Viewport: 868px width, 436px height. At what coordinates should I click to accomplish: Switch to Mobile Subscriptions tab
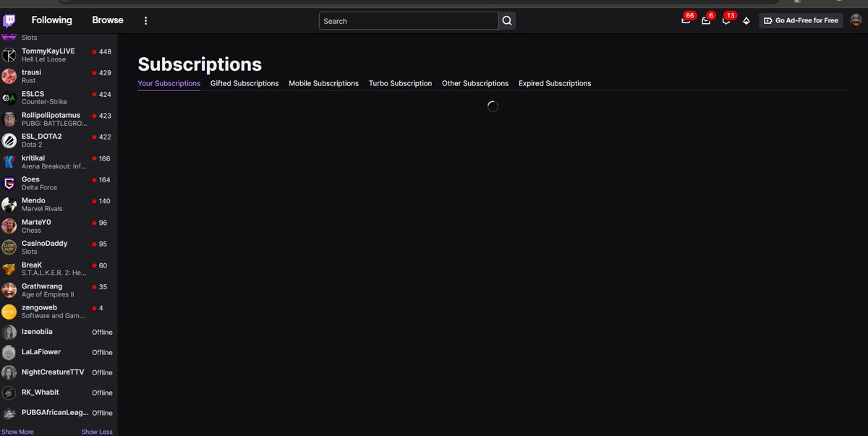coord(323,83)
